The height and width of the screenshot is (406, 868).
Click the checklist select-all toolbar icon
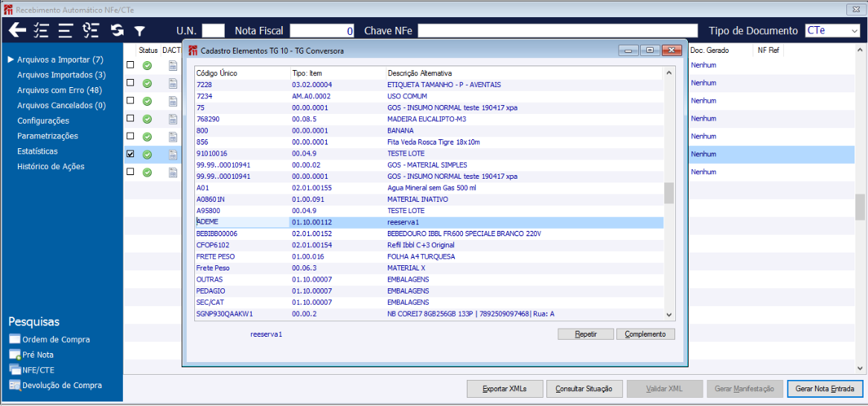pos(42,30)
